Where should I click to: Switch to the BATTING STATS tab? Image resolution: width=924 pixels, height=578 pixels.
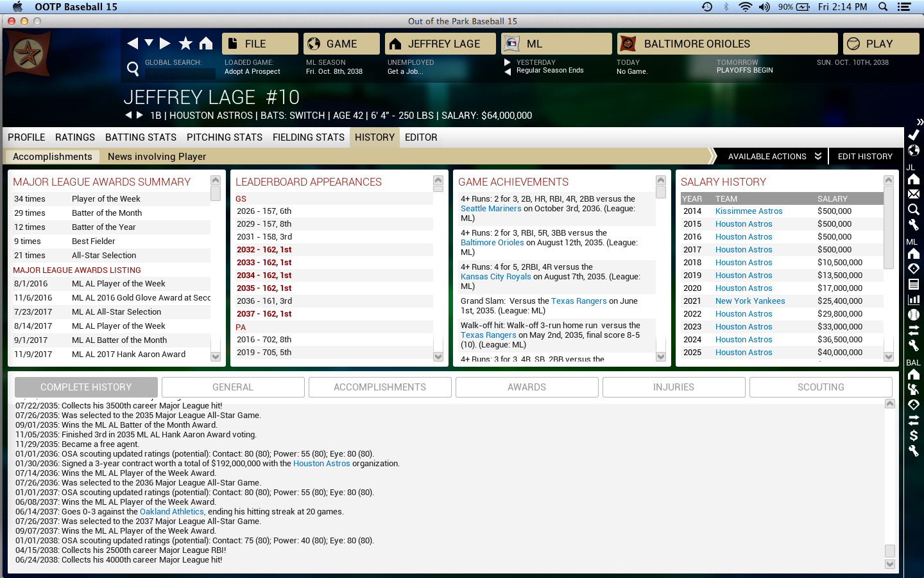[141, 137]
